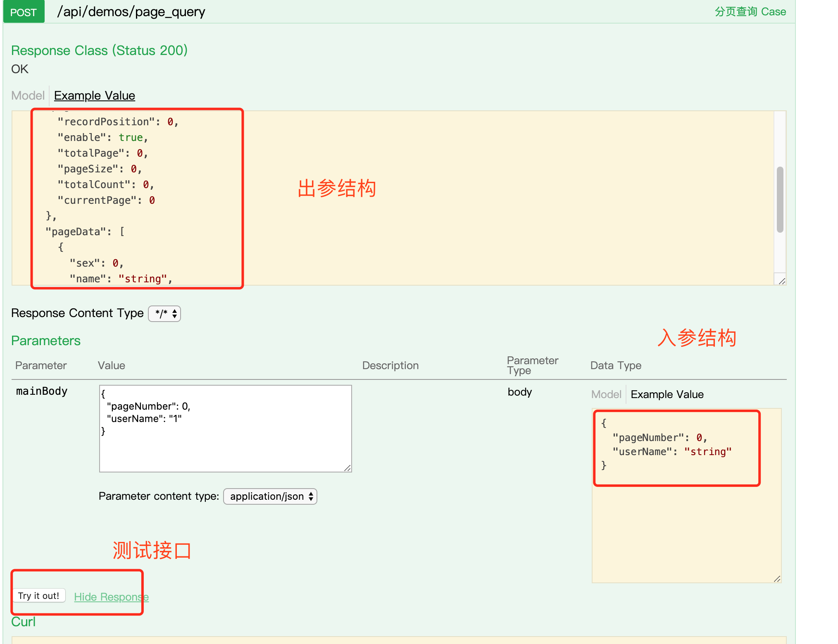
Task: Click the mainBody parameter name
Action: (42, 391)
